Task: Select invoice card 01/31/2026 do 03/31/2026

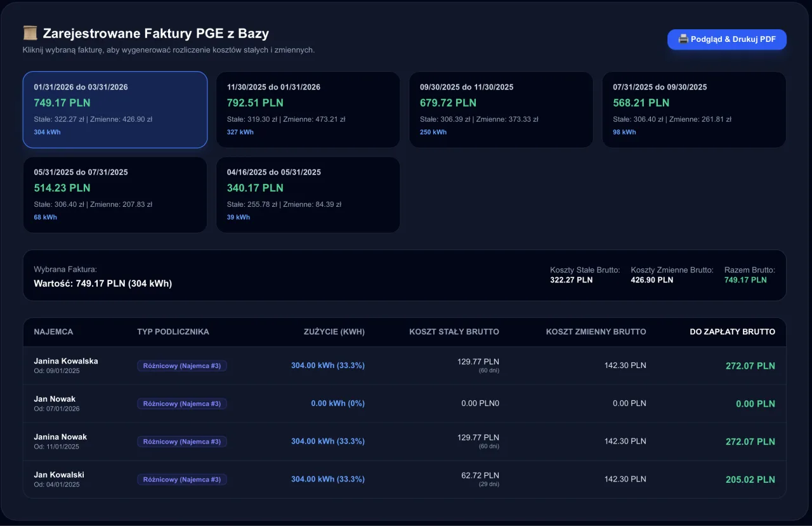Action: pos(115,110)
